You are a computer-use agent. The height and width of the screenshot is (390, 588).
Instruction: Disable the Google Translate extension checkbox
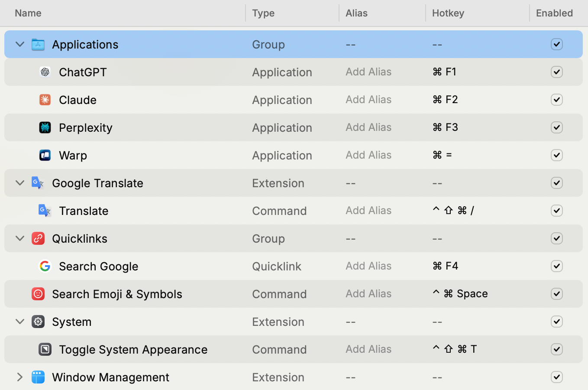pyautogui.click(x=557, y=183)
